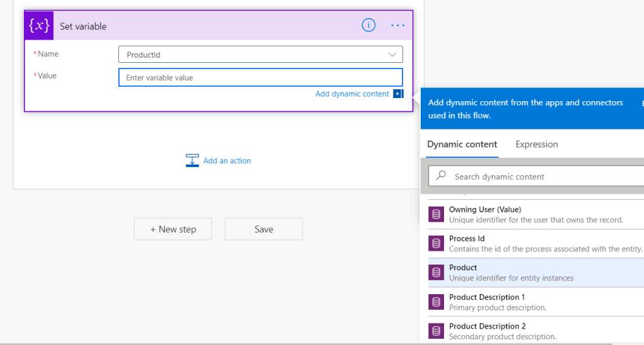Click the Process Id database icon
This screenshot has height=345, width=644.
click(x=436, y=243)
